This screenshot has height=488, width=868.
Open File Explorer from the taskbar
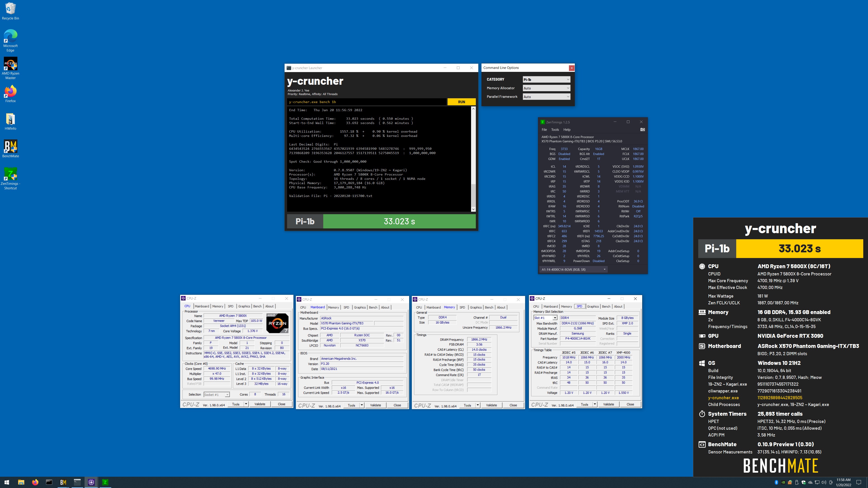(21, 482)
